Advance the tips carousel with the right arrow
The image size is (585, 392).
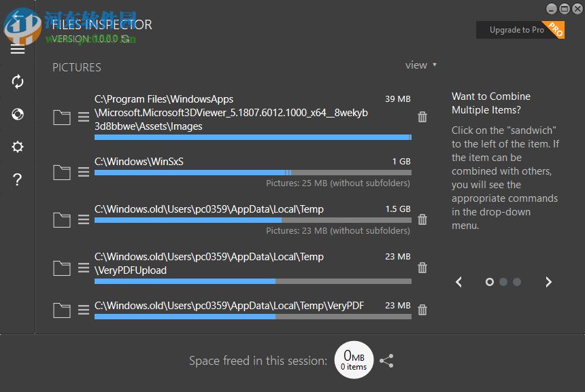coord(548,281)
